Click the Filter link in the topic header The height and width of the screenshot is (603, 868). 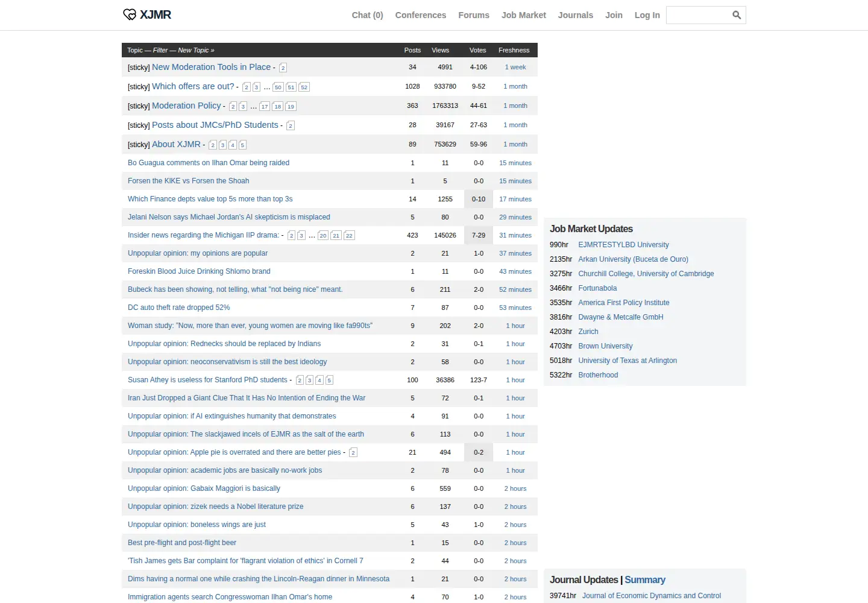[160, 50]
